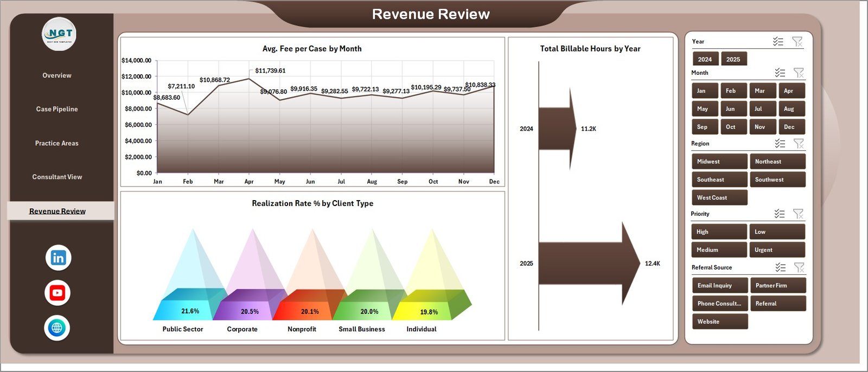Screen dimensions: 868x372
Task: Select the Revenue Review page
Action: [60, 211]
